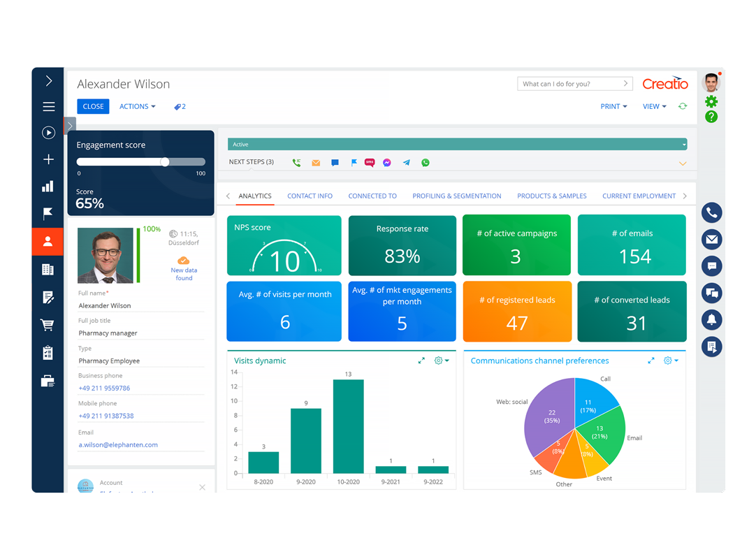Open the analytics bar chart sidebar icon
The height and width of the screenshot is (559, 756).
[48, 186]
